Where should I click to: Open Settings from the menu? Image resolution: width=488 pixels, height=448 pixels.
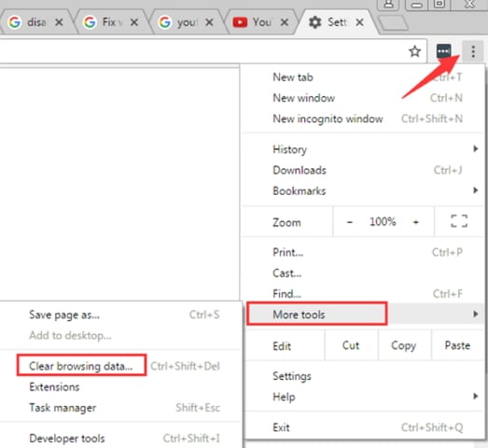pos(363,376)
